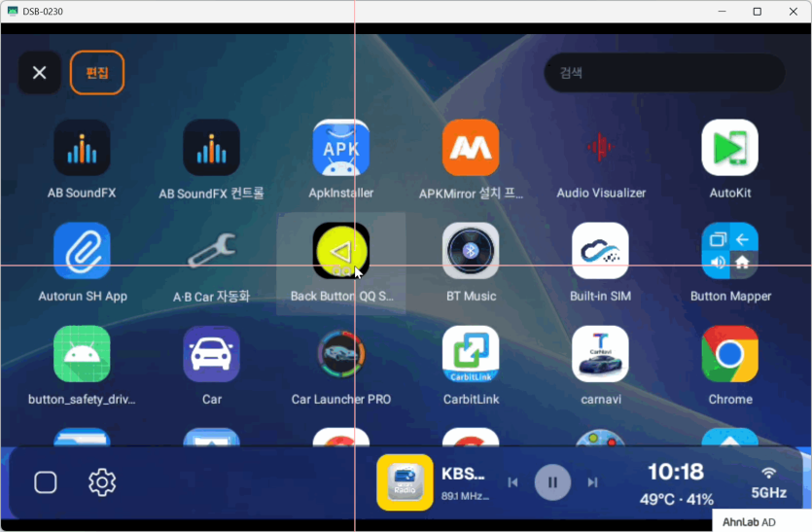Open the Radio app thumbnail
This screenshot has width=812, height=532.
pos(405,482)
